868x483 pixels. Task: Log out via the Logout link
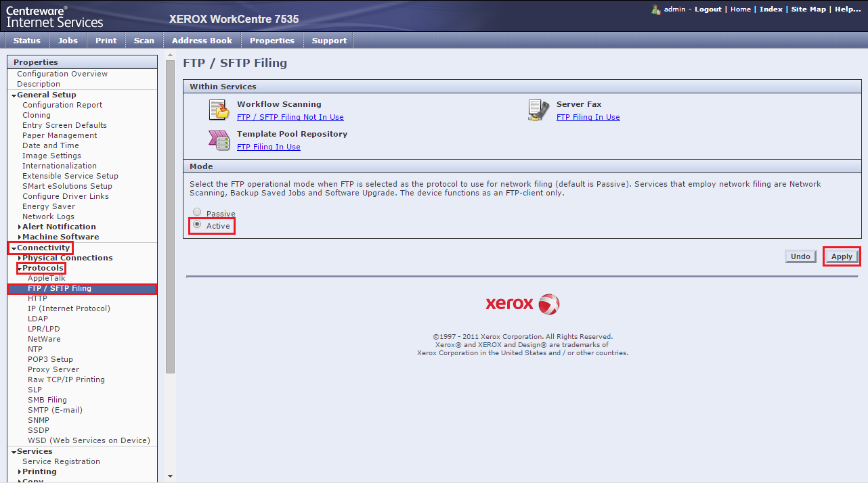[708, 9]
